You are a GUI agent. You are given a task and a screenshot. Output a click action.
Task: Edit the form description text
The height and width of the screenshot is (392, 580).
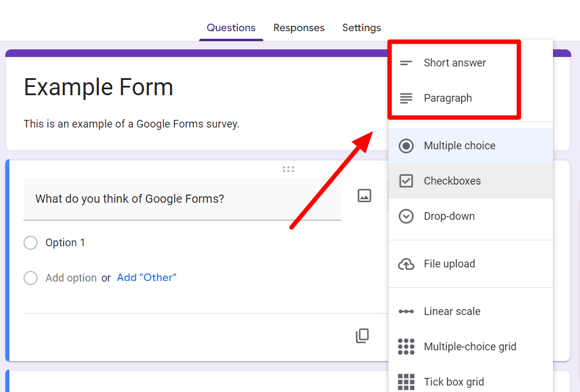click(x=131, y=124)
